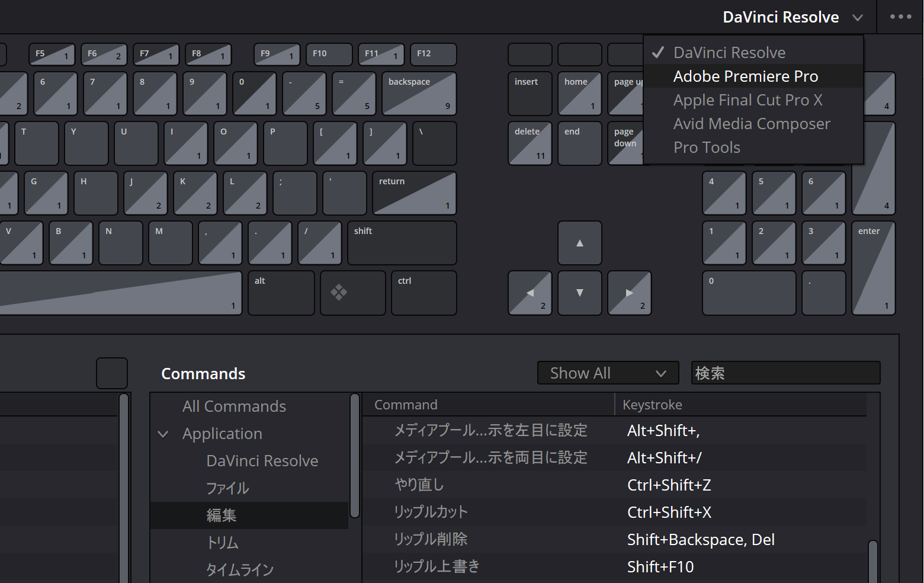Select the delete key on the keyboard

(x=530, y=143)
